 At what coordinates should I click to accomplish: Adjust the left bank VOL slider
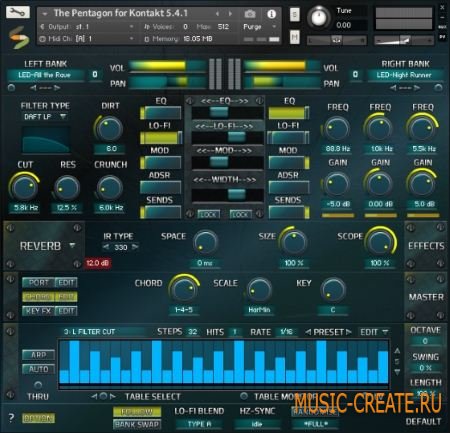[167, 66]
